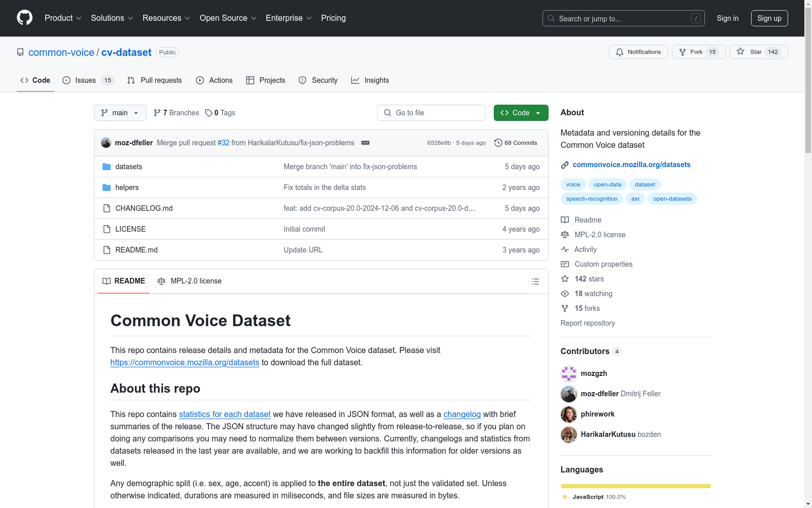Click the CHANGELOG.md file icon

[107, 208]
